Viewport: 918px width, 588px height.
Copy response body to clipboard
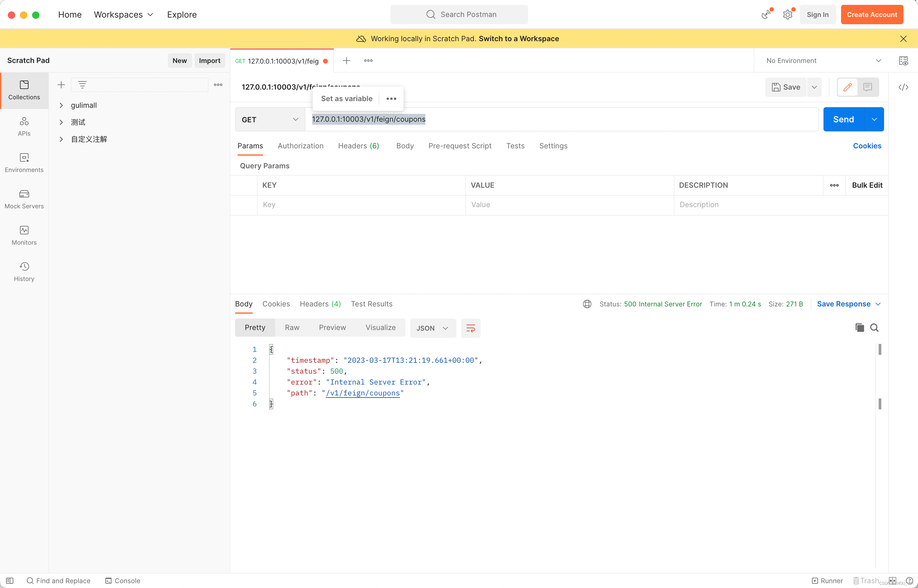pos(860,328)
